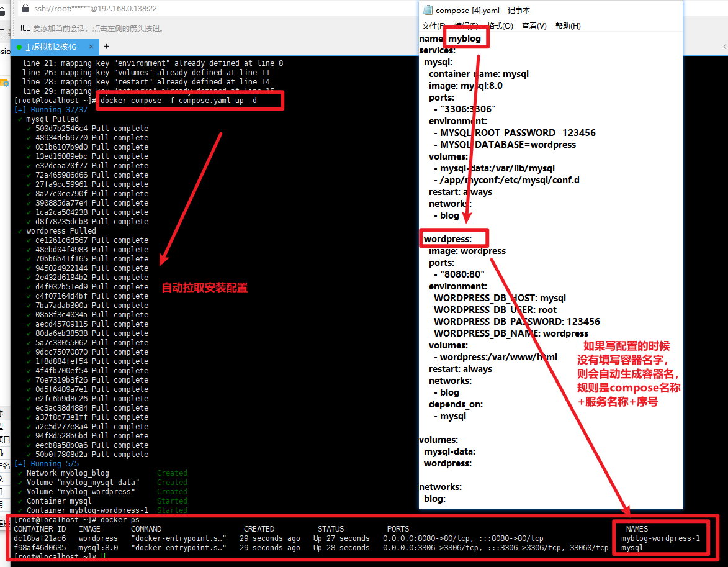Click the "depends_on:" line in Notepad

[456, 404]
